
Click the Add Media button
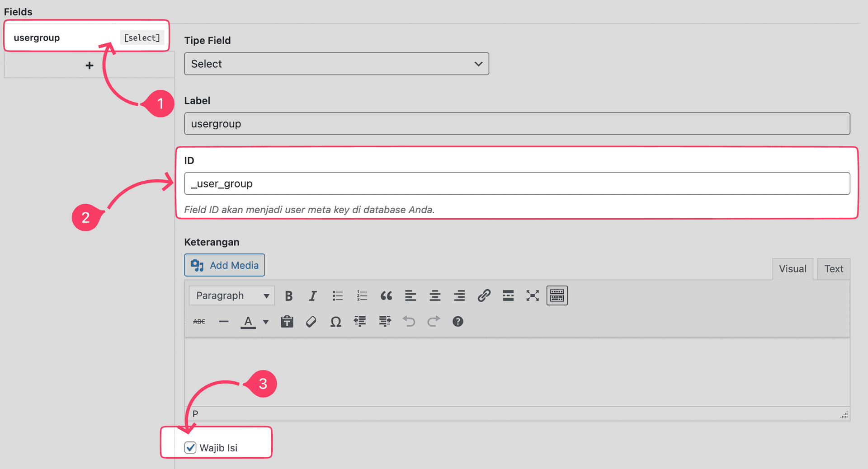(x=224, y=265)
